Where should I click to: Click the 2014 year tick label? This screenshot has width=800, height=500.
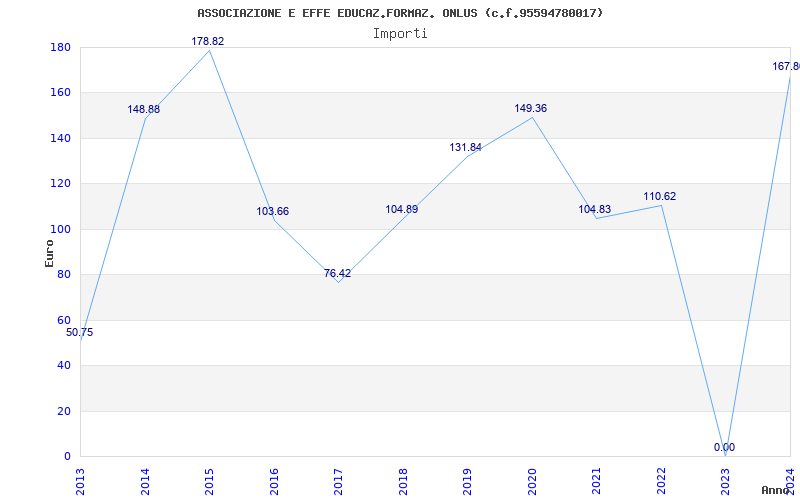point(145,481)
